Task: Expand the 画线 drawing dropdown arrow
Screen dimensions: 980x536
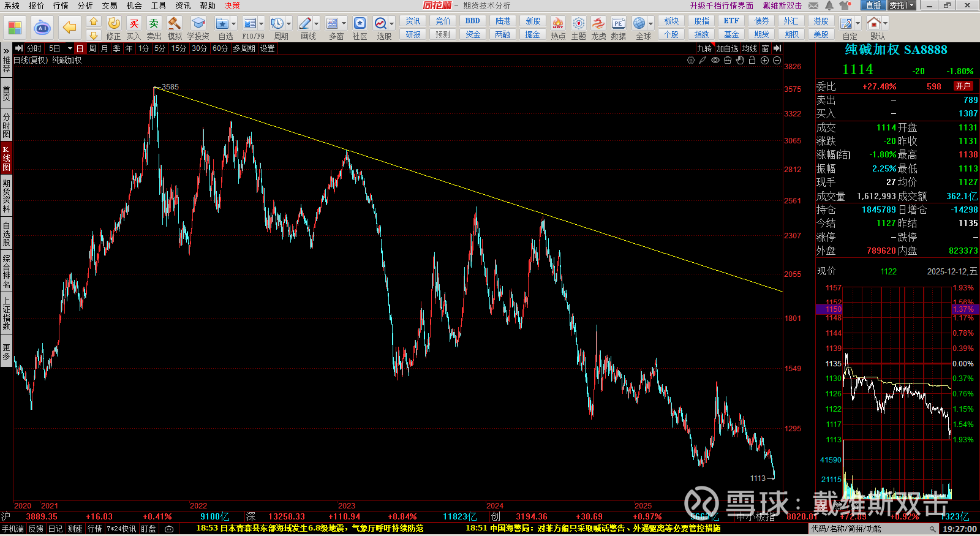Action: [x=317, y=24]
